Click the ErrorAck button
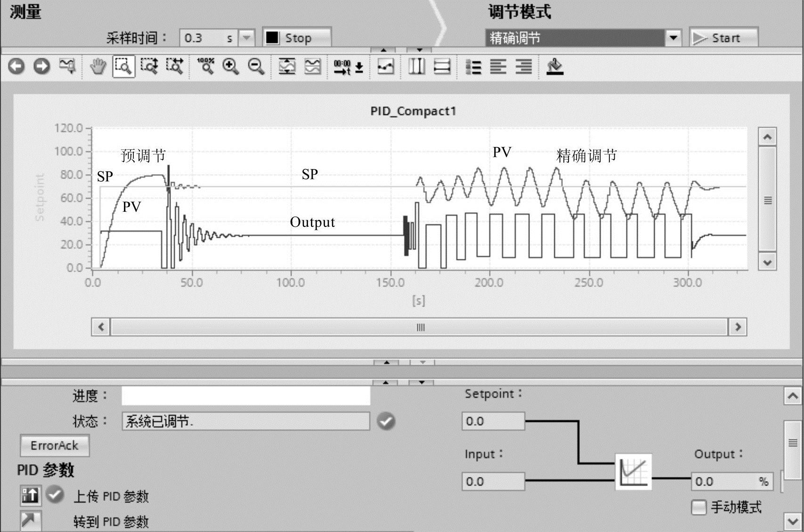Viewport: 804px width, 532px height. (55, 445)
